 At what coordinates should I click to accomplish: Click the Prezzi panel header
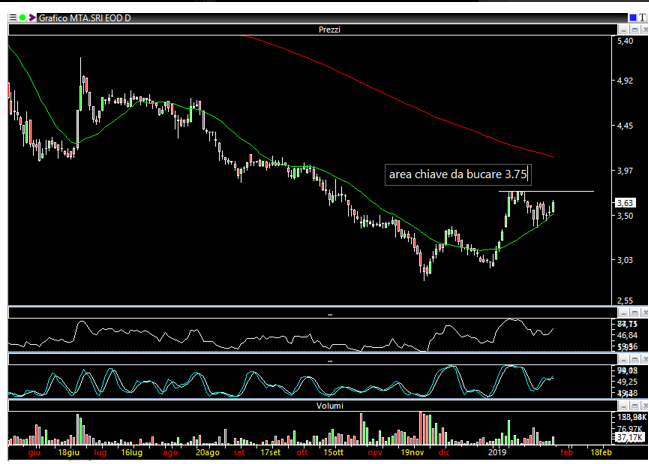pyautogui.click(x=312, y=30)
